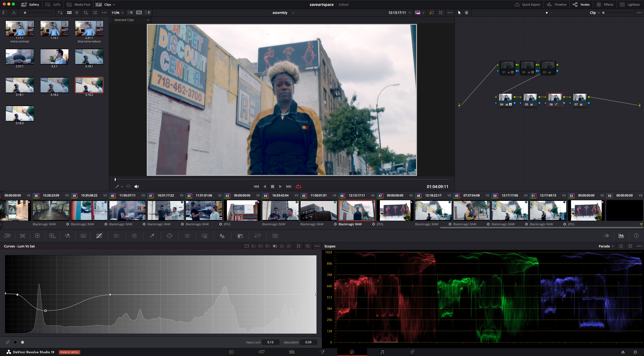The width and height of the screenshot is (644, 356).
Task: Open the Clip node mode dropdown
Action: (595, 12)
